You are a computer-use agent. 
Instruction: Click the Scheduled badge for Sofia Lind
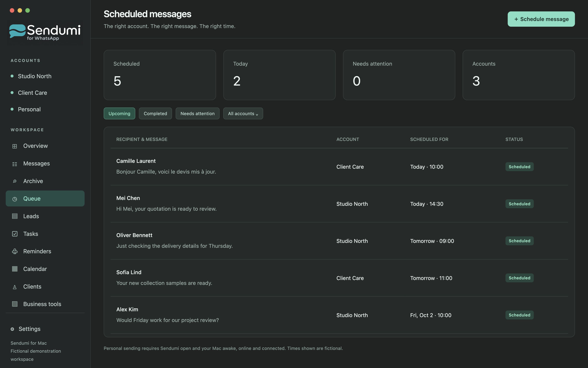(520, 278)
